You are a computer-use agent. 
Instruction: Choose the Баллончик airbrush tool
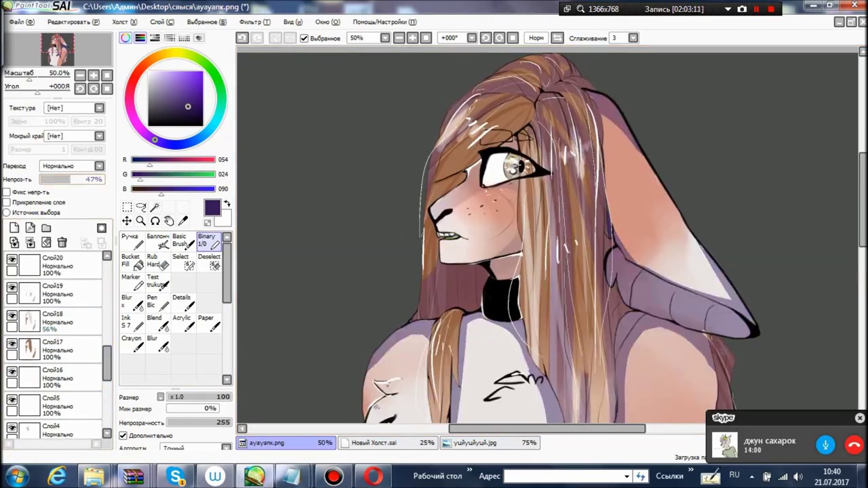coord(158,241)
